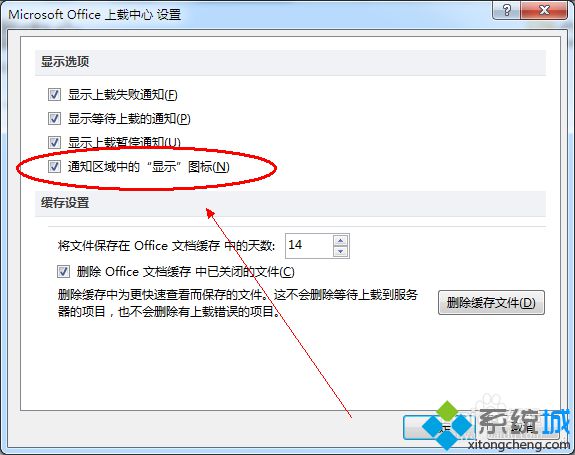Close the Upload Center settings dialog
575x455 pixels.
pyautogui.click(x=544, y=10)
